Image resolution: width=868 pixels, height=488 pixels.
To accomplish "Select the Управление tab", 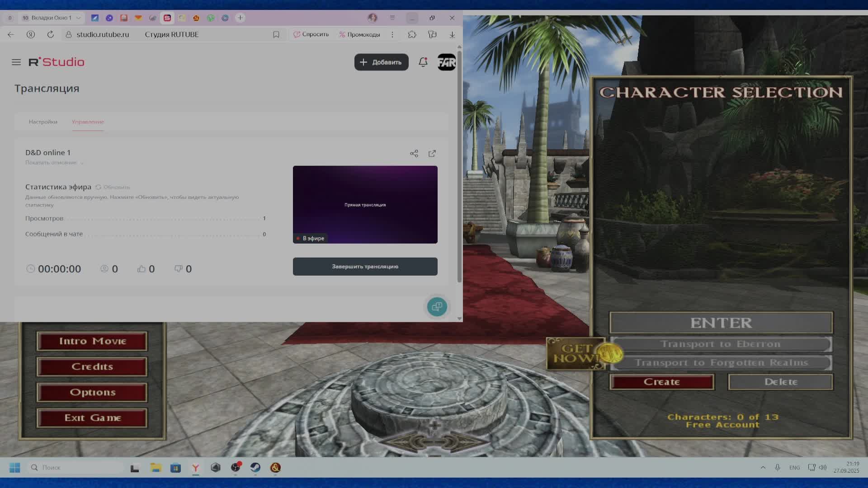I will coord(88,122).
